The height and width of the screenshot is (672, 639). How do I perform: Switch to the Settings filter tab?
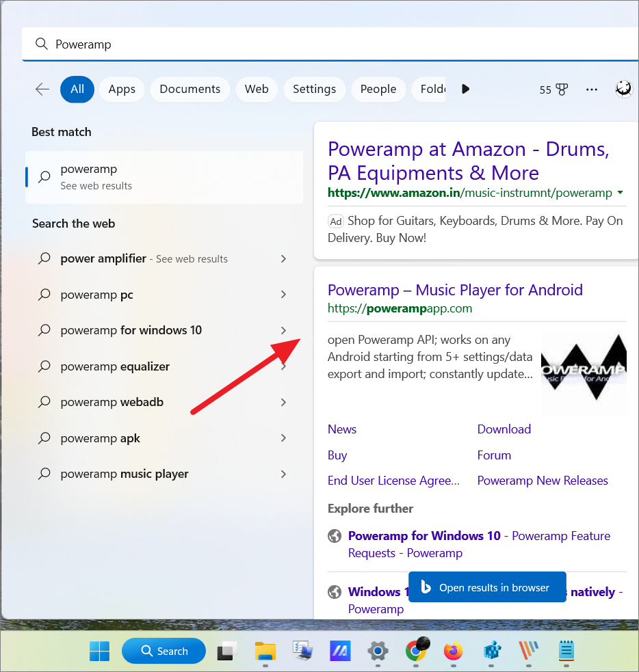pos(314,89)
